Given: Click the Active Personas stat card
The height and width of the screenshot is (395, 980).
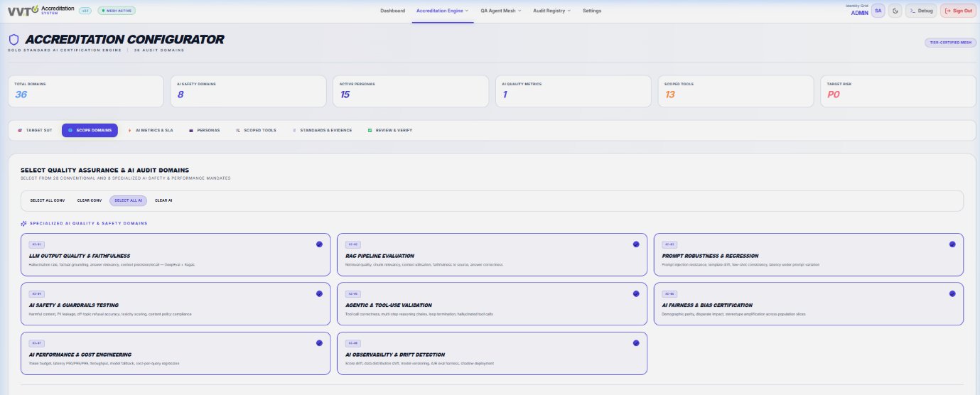Looking at the screenshot, I should pos(411,91).
